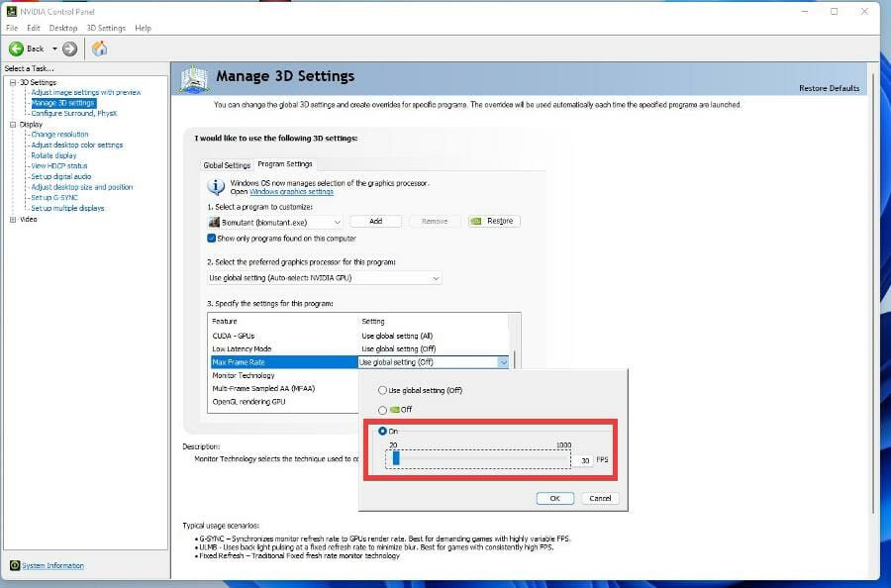The height and width of the screenshot is (588, 891).
Task: Click the Add program button
Action: point(375,221)
